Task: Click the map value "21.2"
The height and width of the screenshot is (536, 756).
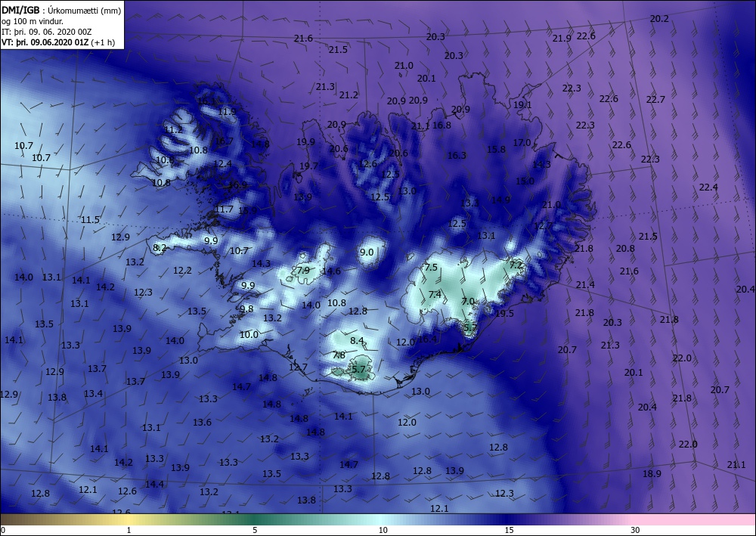Action: pyautogui.click(x=349, y=95)
